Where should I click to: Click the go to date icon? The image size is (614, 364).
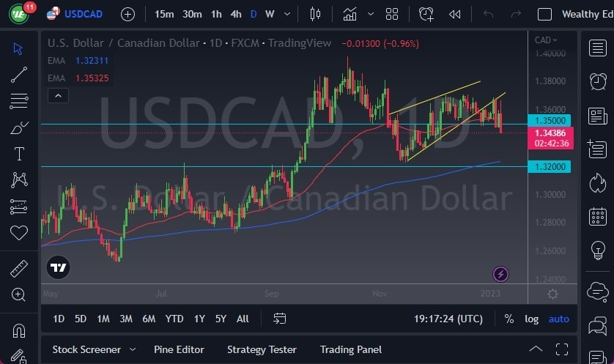coord(279,319)
